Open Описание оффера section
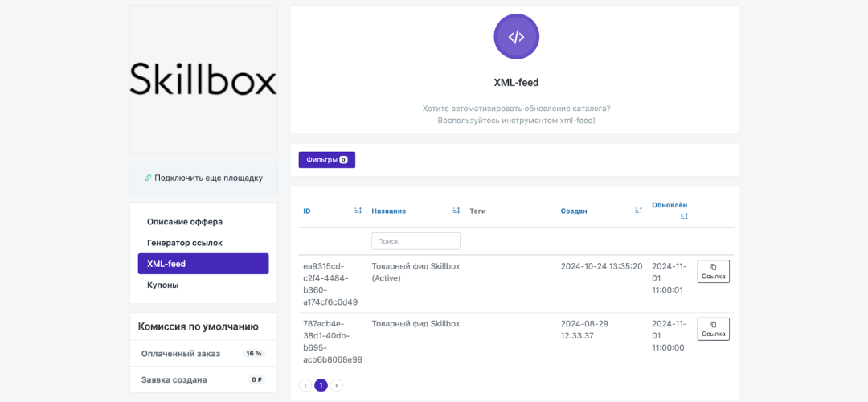Image resolution: width=868 pixels, height=402 pixels. pos(185,221)
